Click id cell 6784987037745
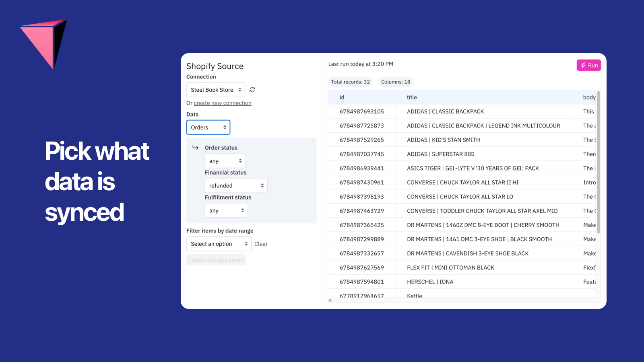The height and width of the screenshot is (362, 644). pos(362,154)
